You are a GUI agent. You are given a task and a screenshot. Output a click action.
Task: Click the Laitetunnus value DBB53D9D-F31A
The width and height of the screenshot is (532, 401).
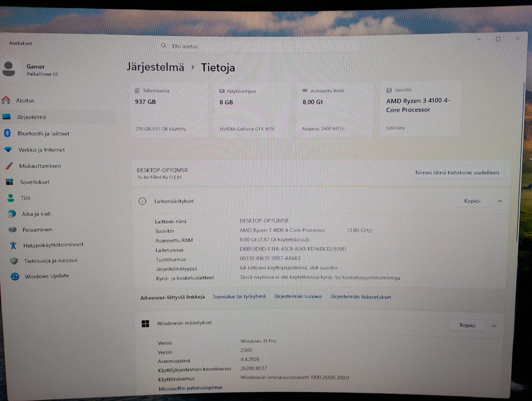click(x=293, y=249)
